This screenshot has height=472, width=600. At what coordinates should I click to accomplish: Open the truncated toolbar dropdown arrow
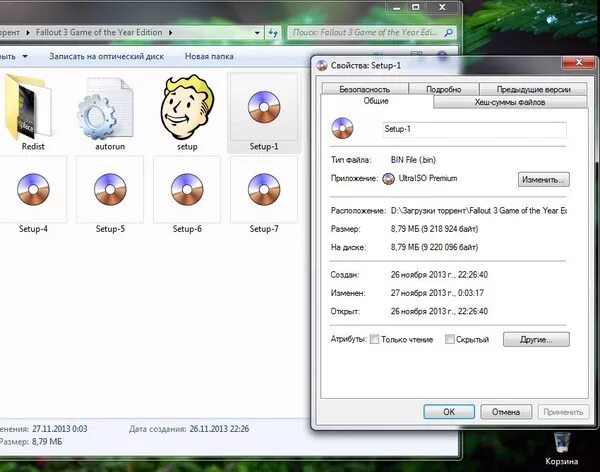[x=25, y=57]
